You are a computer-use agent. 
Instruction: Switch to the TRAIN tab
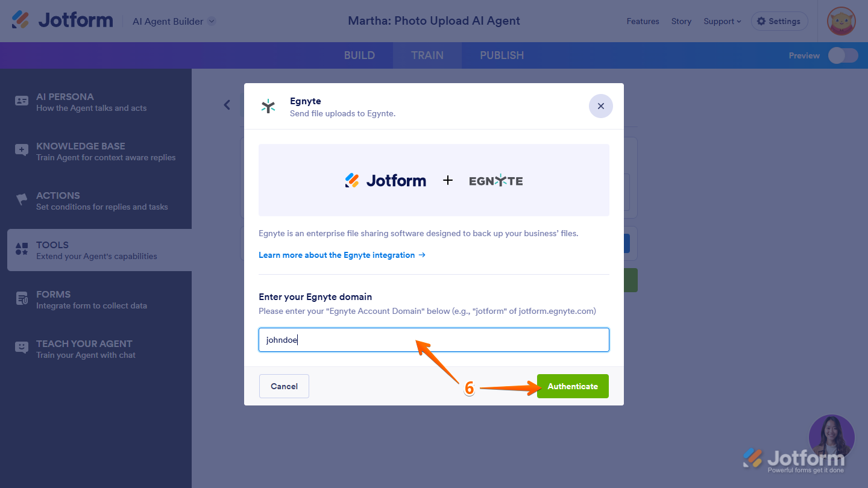(427, 55)
